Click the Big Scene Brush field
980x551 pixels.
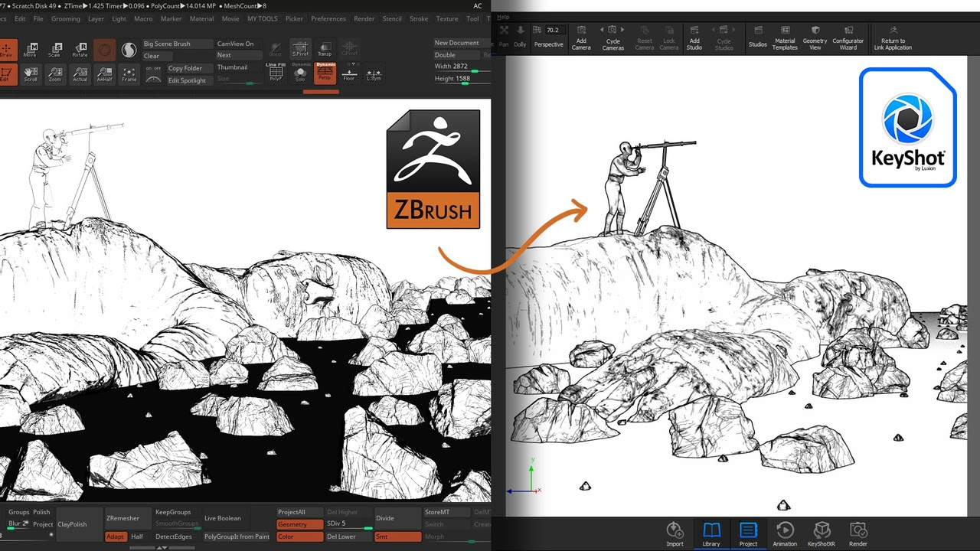[x=178, y=44]
